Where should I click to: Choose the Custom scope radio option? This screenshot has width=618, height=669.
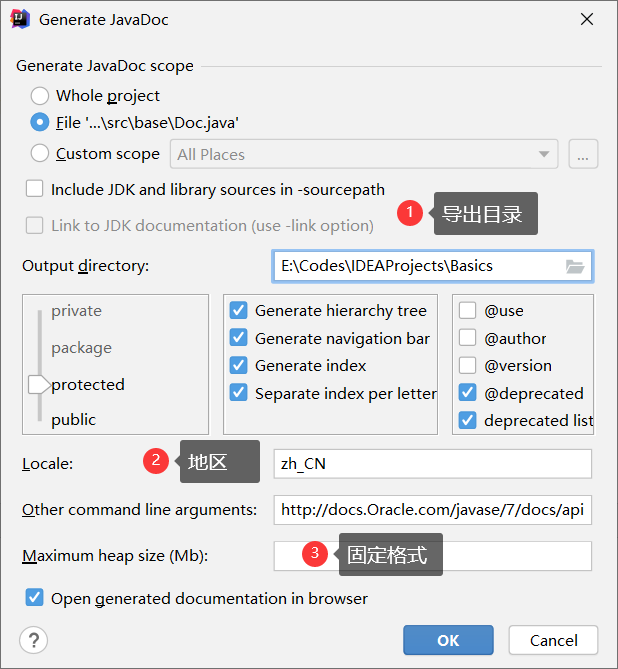click(40, 153)
